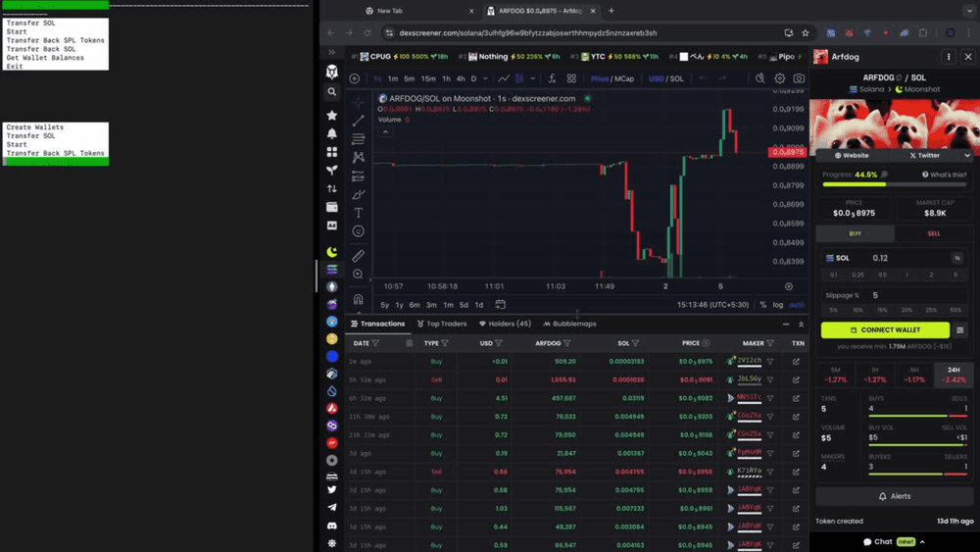The width and height of the screenshot is (980, 552).
Task: Open multicharts grid icon in sidebar
Action: [x=332, y=152]
